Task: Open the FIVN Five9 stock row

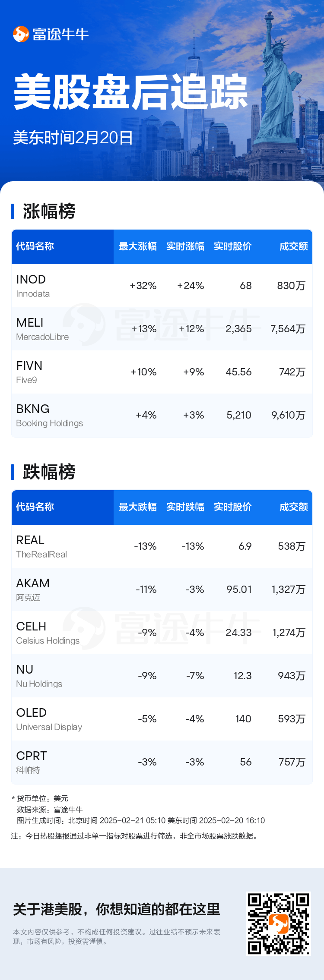Action: (162, 372)
